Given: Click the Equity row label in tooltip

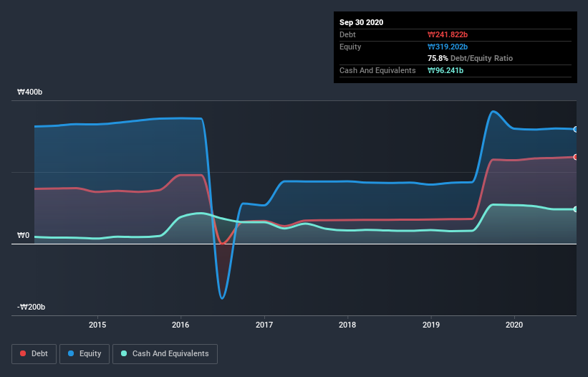Looking at the screenshot, I should point(350,47).
